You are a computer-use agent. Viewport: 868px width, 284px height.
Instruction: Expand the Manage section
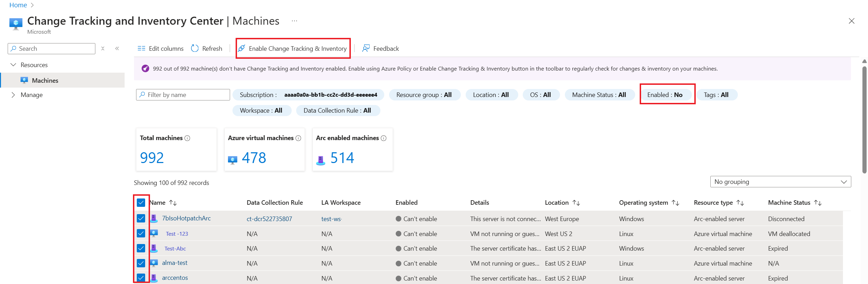pyautogui.click(x=14, y=95)
